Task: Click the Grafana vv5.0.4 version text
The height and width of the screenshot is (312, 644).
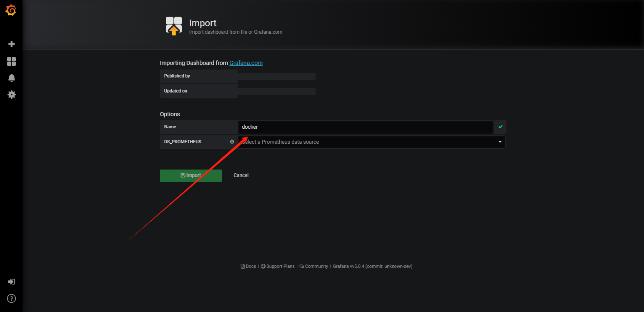Action: [x=373, y=266]
